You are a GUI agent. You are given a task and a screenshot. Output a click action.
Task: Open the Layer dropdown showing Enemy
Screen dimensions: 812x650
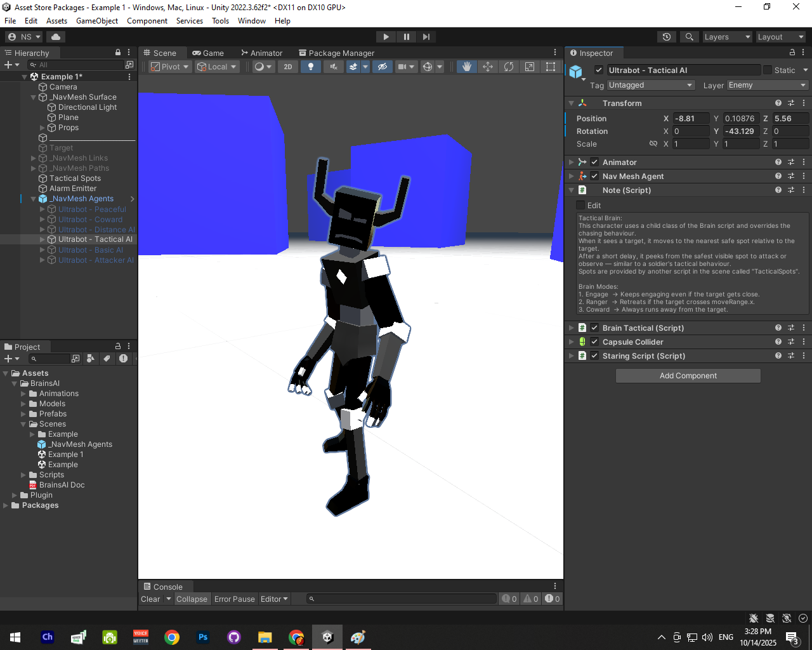(x=767, y=85)
